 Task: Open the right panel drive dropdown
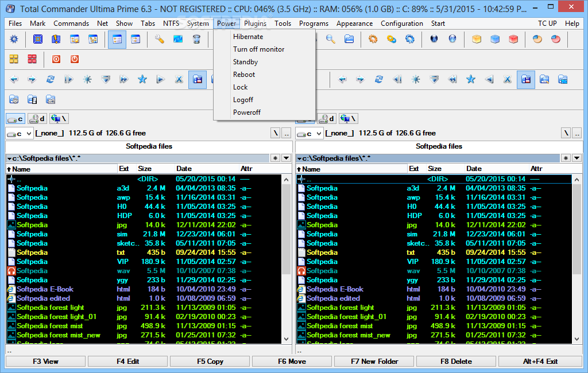[x=310, y=134]
